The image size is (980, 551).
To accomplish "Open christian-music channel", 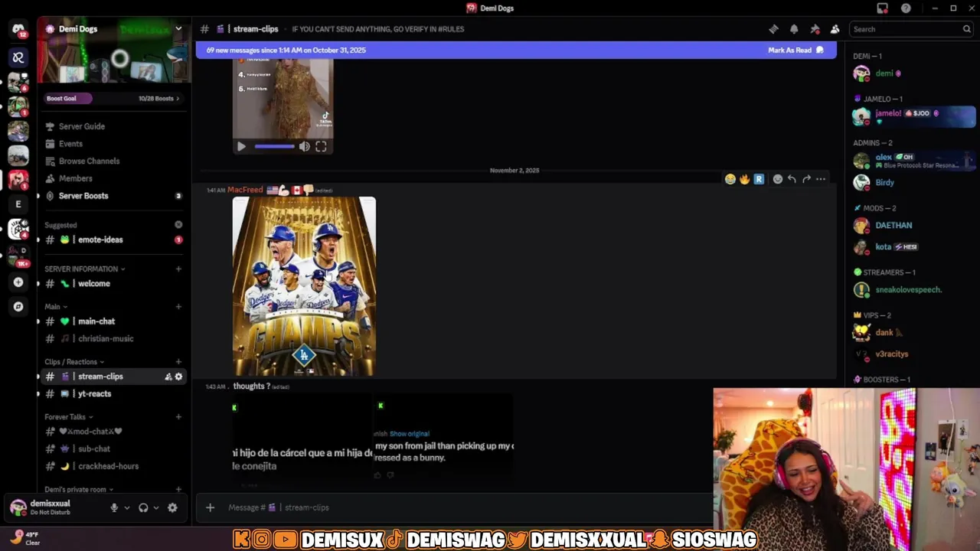I will pyautogui.click(x=113, y=338).
